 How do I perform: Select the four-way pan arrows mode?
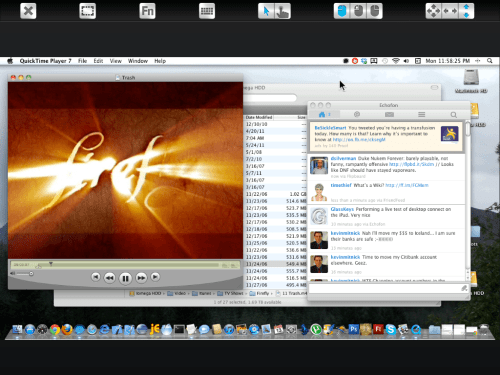pos(434,11)
